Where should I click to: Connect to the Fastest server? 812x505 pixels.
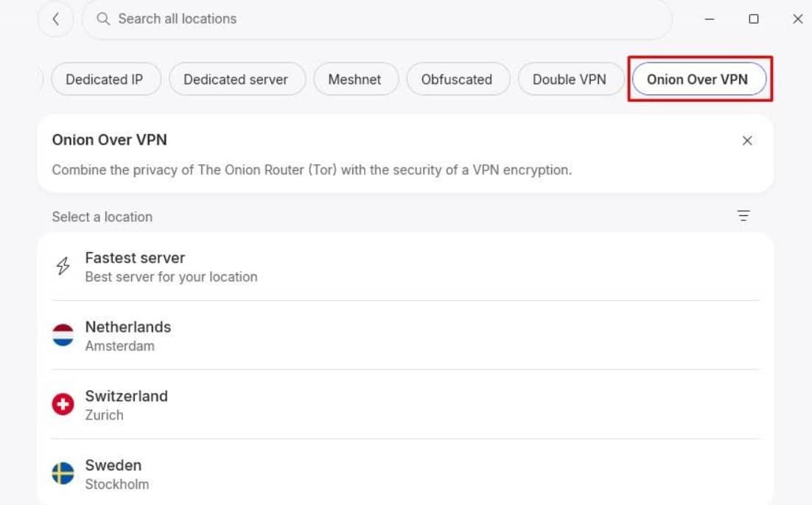(x=405, y=266)
